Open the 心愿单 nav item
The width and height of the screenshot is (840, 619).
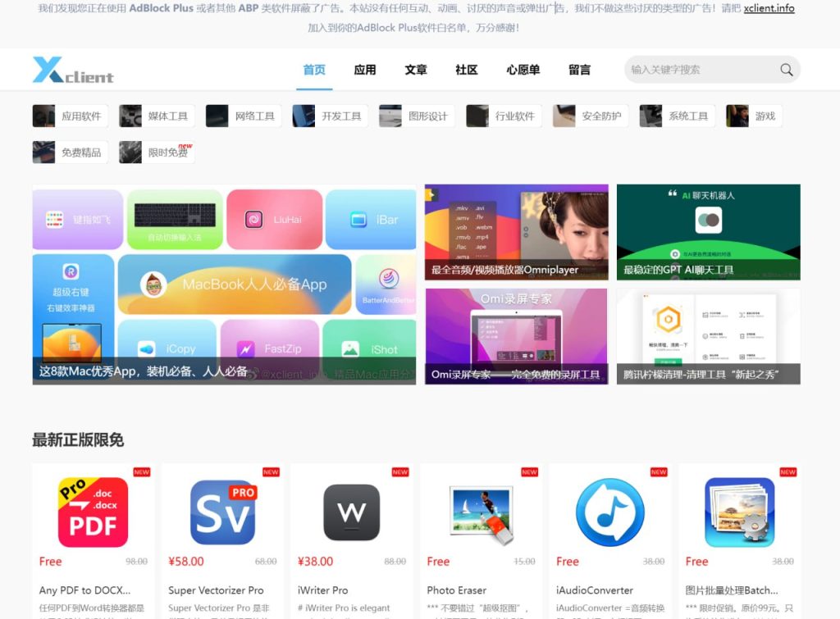[x=523, y=70]
